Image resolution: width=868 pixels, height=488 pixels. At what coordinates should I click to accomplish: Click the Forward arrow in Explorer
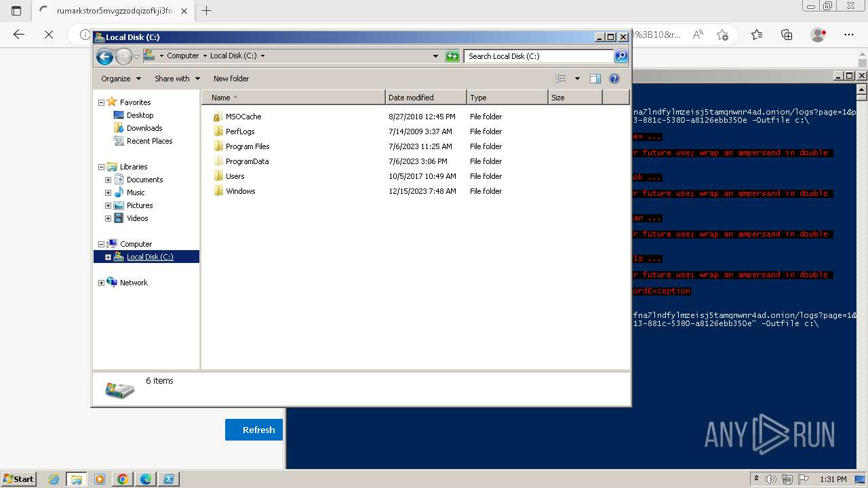tap(123, 56)
